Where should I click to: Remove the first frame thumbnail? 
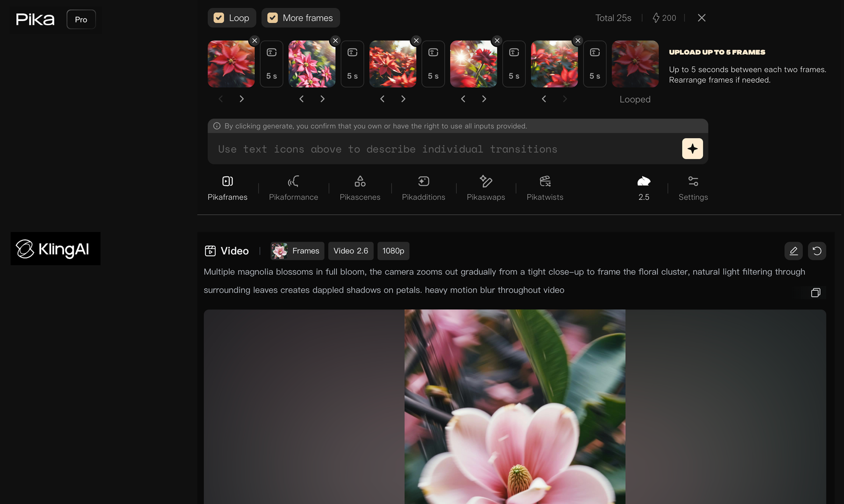pyautogui.click(x=255, y=41)
